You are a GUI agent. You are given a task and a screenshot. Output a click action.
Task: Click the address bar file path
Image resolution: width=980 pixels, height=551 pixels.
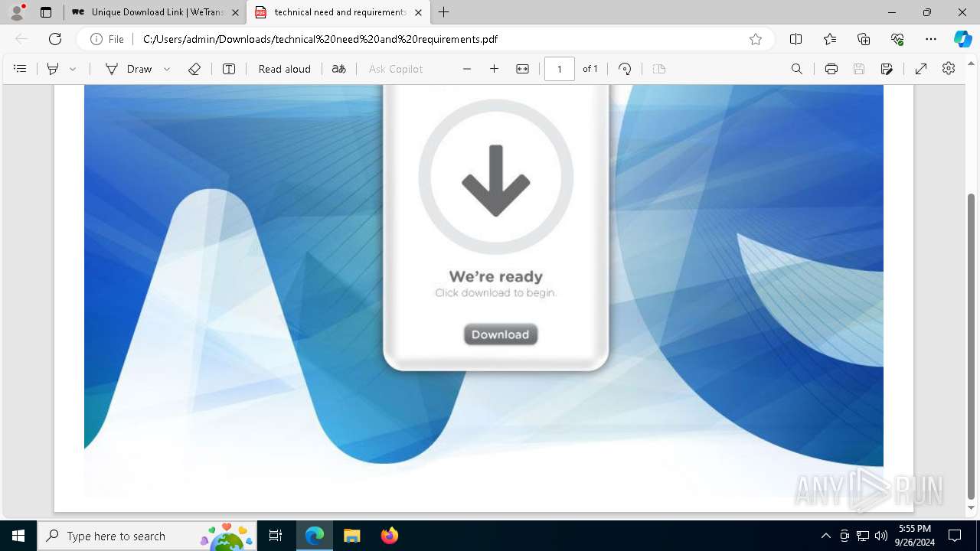320,39
